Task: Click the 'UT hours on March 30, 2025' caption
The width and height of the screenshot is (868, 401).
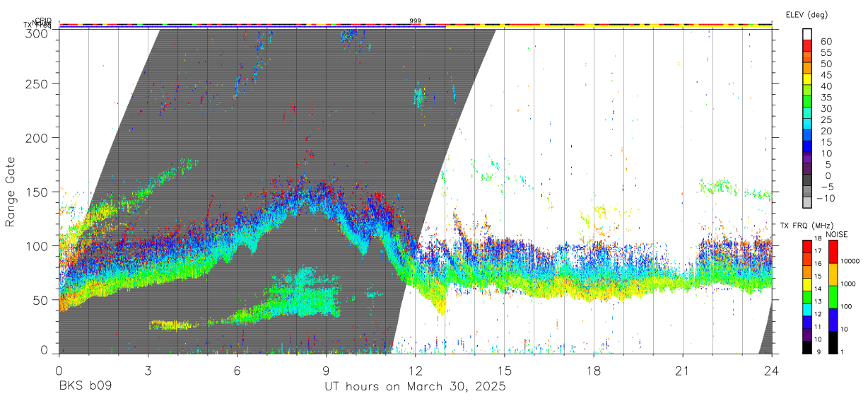Action: pos(415,387)
